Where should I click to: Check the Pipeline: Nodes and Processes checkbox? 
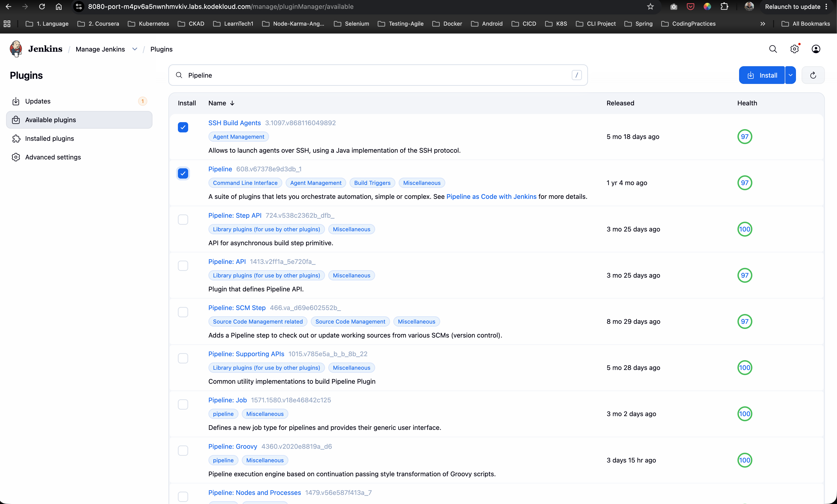click(x=183, y=497)
